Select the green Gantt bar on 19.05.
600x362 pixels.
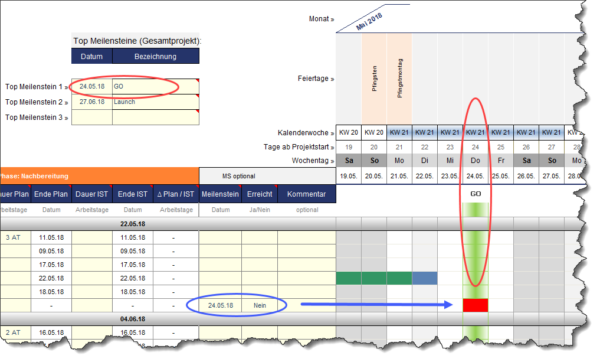[349, 278]
